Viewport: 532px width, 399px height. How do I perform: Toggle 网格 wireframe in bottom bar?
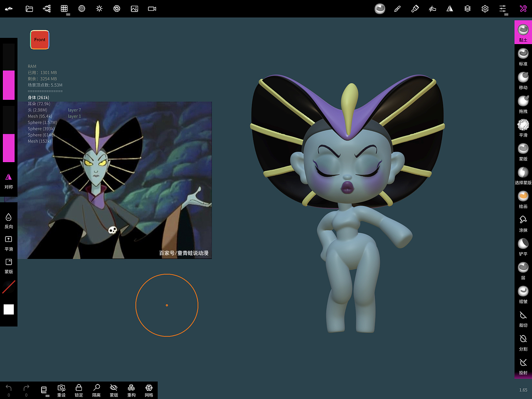[149, 391]
